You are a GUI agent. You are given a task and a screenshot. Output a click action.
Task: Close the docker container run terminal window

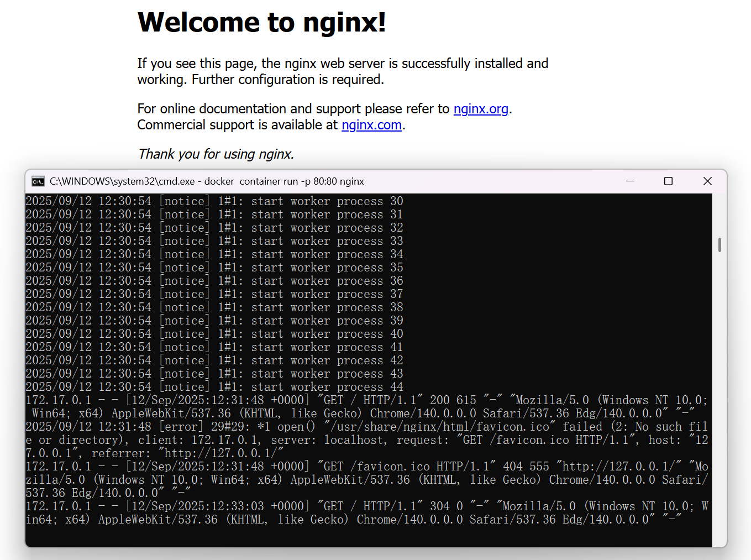coord(707,181)
